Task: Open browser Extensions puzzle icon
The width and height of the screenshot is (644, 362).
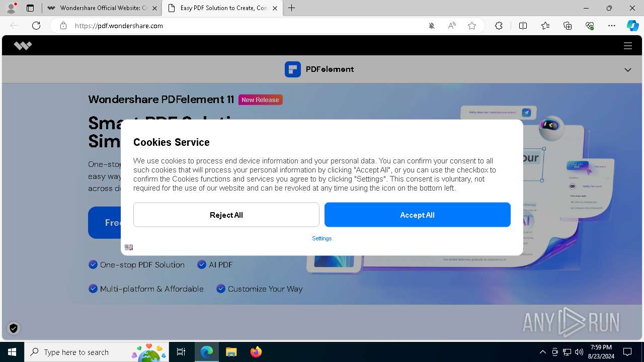Action: click(x=499, y=26)
